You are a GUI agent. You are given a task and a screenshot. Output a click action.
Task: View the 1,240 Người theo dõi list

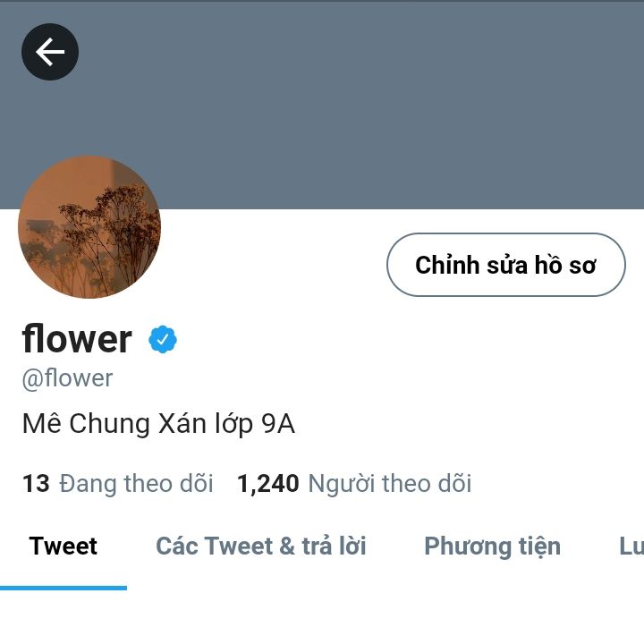pyautogui.click(x=354, y=483)
